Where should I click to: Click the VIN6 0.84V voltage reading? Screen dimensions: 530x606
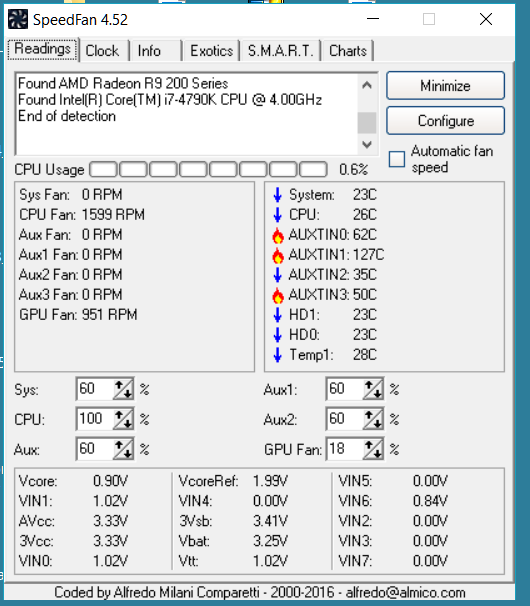click(x=393, y=501)
